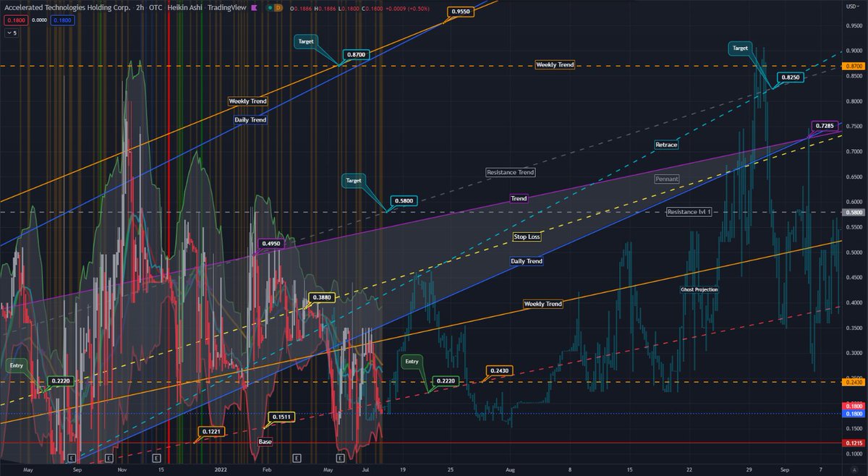Click the red 0.1800 sell price box
The image size is (868, 476).
pos(16,21)
